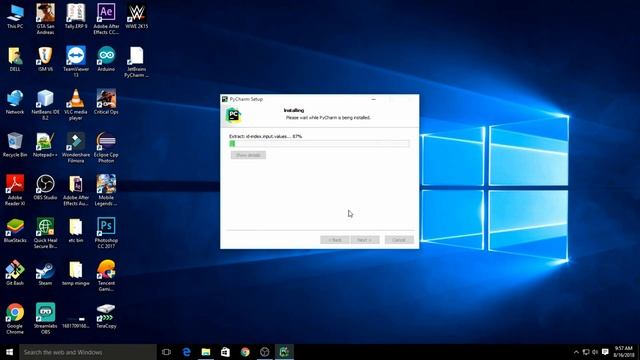Open OBS Studio from taskbar
The height and width of the screenshot is (360, 640).
[264, 352]
